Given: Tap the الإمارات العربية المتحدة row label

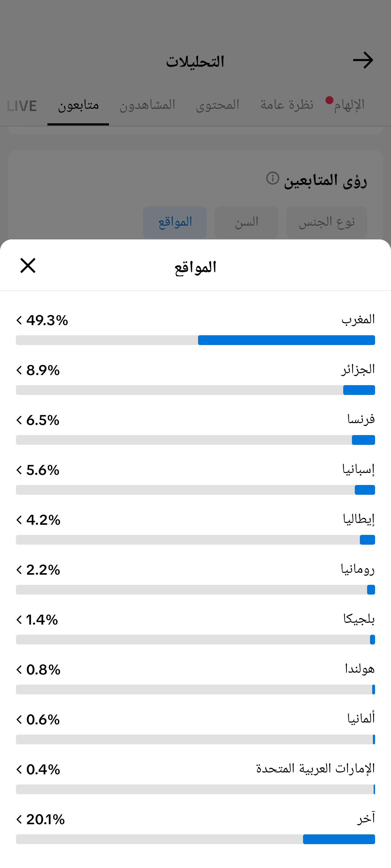Looking at the screenshot, I should 315,768.
